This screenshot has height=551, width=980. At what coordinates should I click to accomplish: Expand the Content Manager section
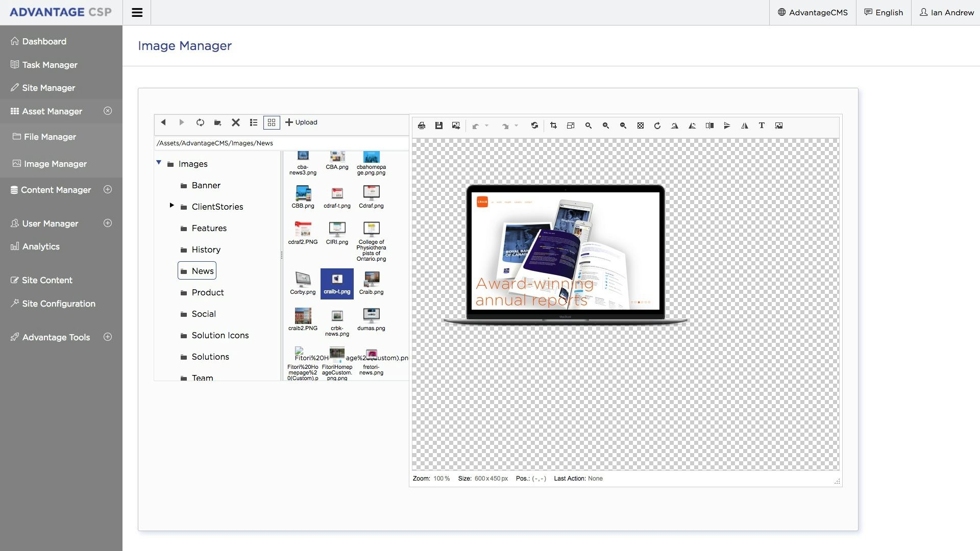[108, 189]
